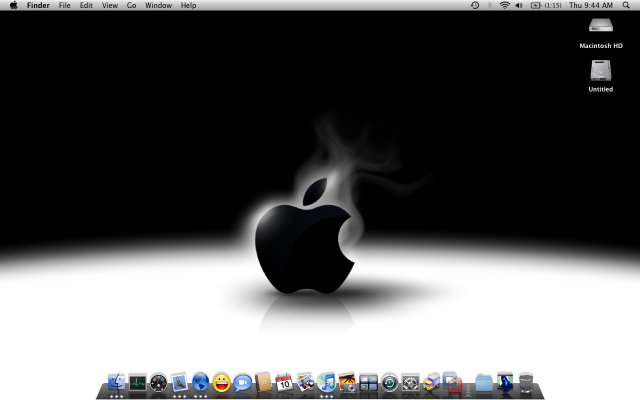640x400 pixels.
Task: Open the File menu
Action: pos(64,5)
